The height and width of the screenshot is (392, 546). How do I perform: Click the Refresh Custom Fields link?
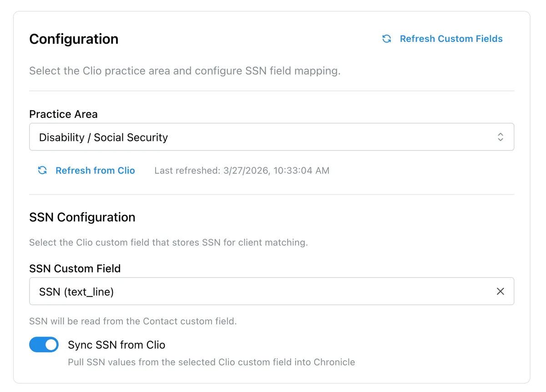[451, 39]
